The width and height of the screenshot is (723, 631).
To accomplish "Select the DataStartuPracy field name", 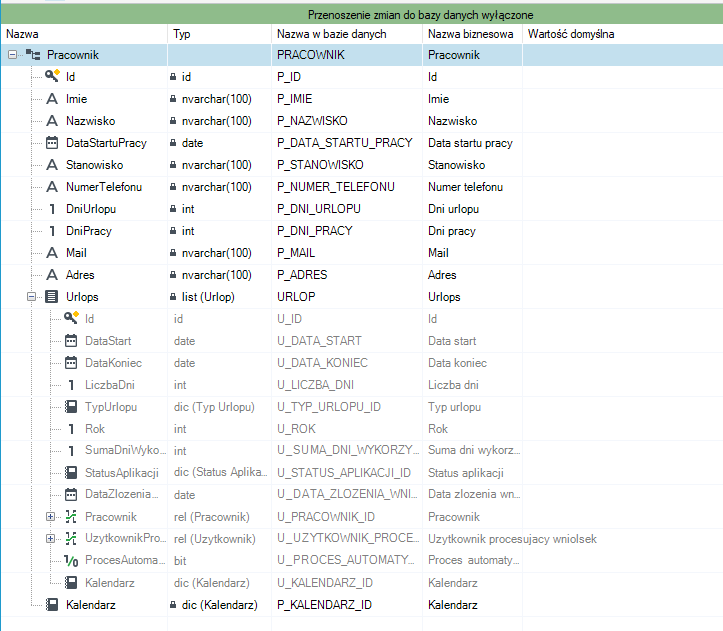I will 106,143.
